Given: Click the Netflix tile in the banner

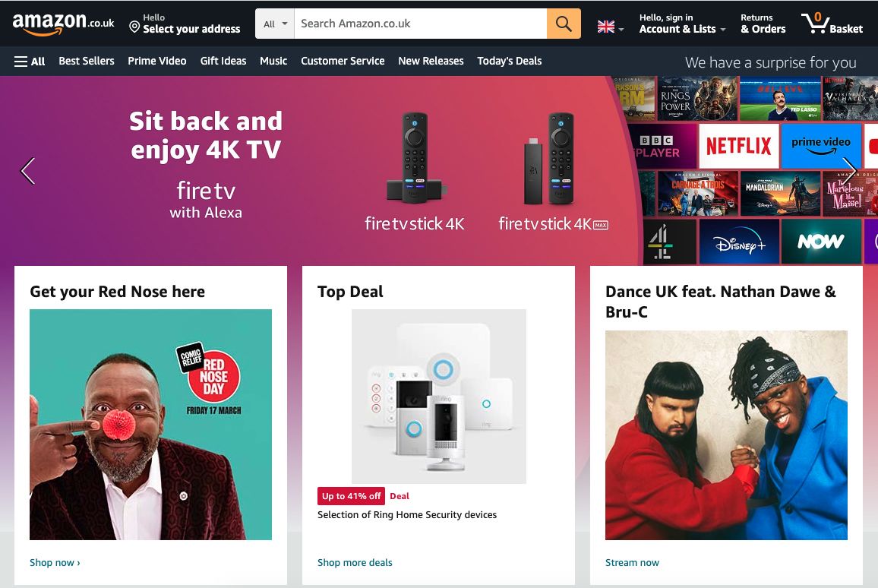Looking at the screenshot, I should coord(738,146).
